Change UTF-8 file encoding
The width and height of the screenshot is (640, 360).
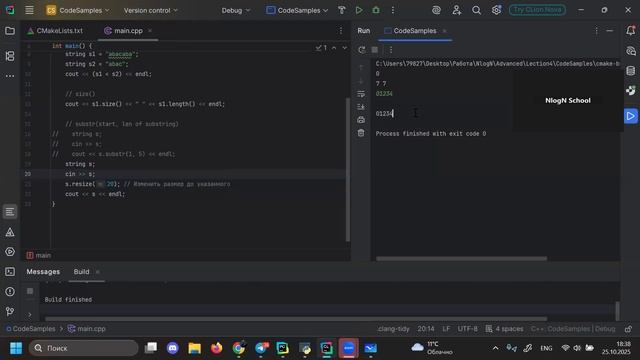pos(467,329)
